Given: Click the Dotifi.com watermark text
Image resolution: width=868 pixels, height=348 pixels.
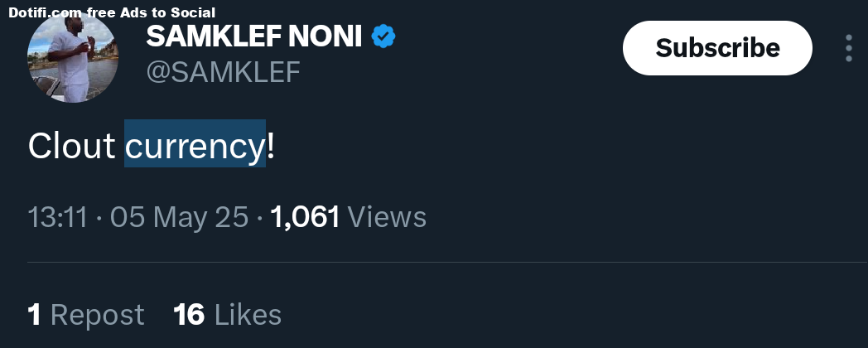Looking at the screenshot, I should [46, 12].
